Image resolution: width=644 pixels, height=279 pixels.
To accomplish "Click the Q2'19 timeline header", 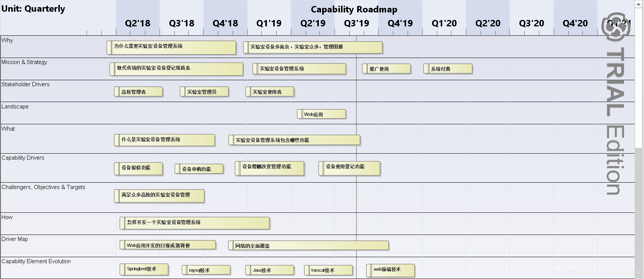I will (313, 23).
